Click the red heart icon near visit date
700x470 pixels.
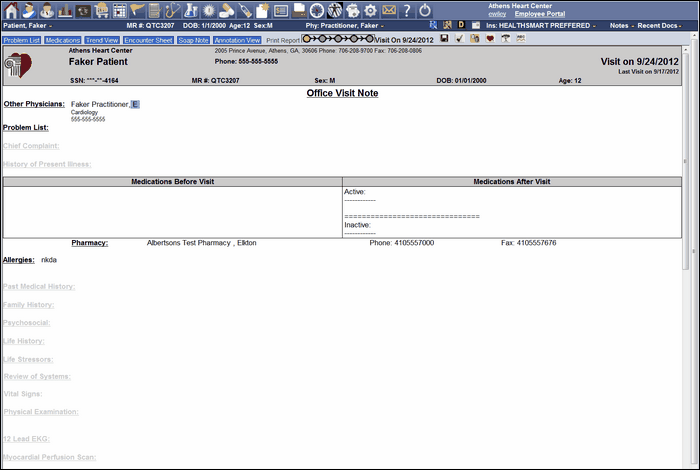tap(490, 38)
